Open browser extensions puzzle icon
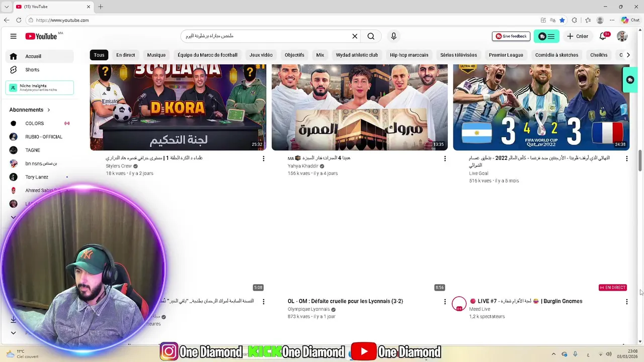The image size is (644, 362). [x=575, y=20]
